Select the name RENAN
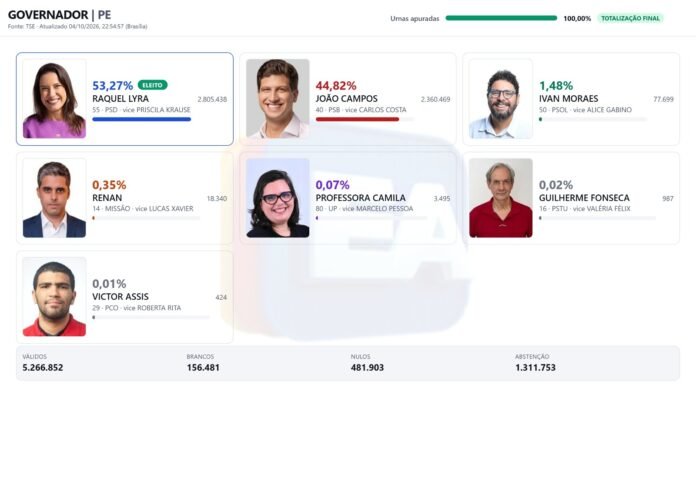The height and width of the screenshot is (489, 696). (x=107, y=198)
